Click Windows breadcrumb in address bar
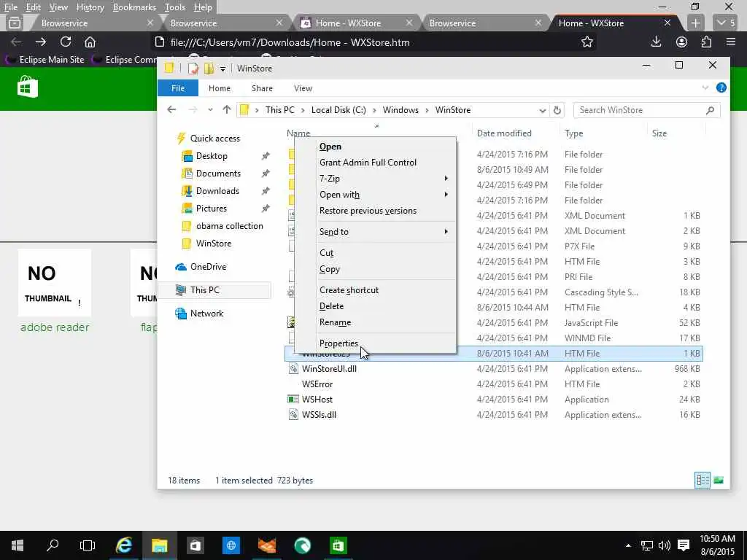Screen dimensions: 747x560 click(400, 110)
